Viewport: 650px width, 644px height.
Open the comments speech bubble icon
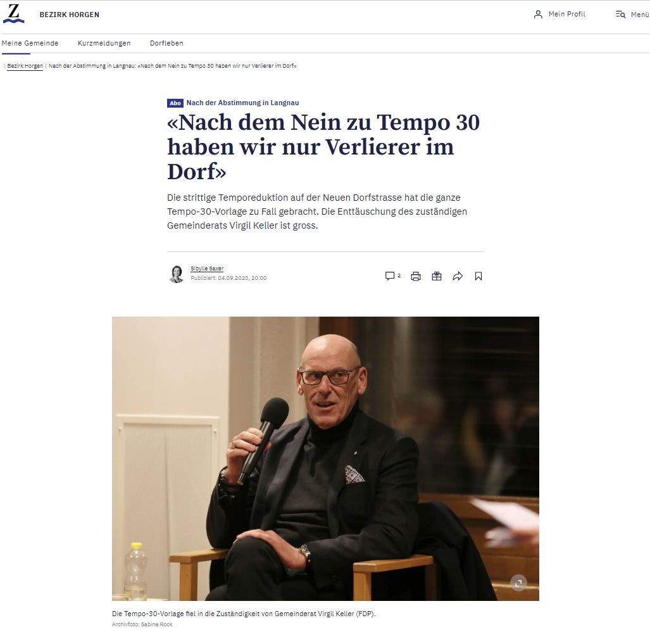click(390, 276)
